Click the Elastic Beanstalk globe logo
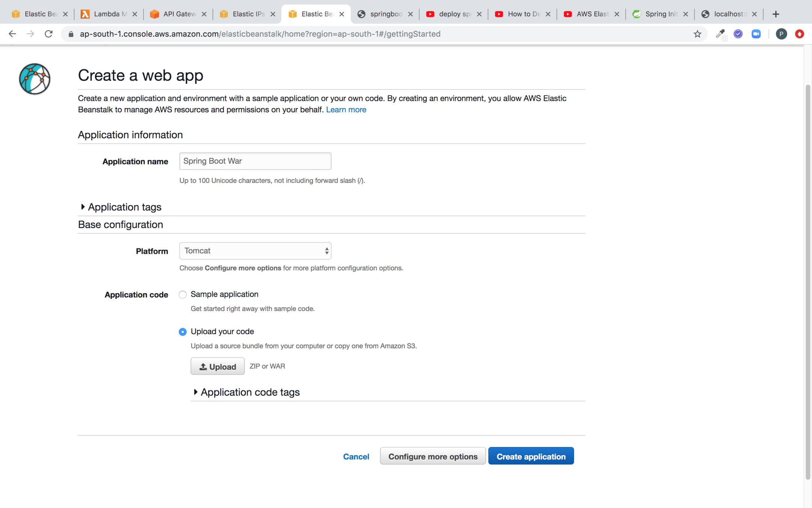 pos(35,79)
